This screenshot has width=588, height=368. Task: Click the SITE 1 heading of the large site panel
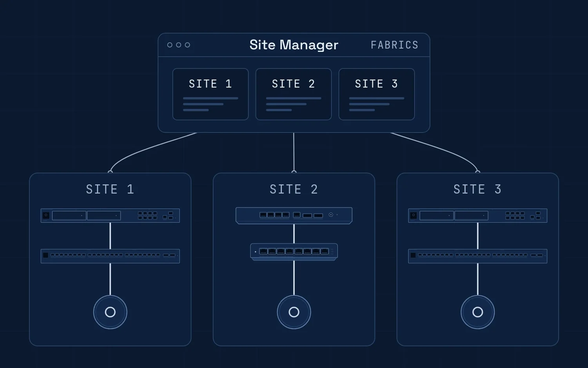[110, 189]
